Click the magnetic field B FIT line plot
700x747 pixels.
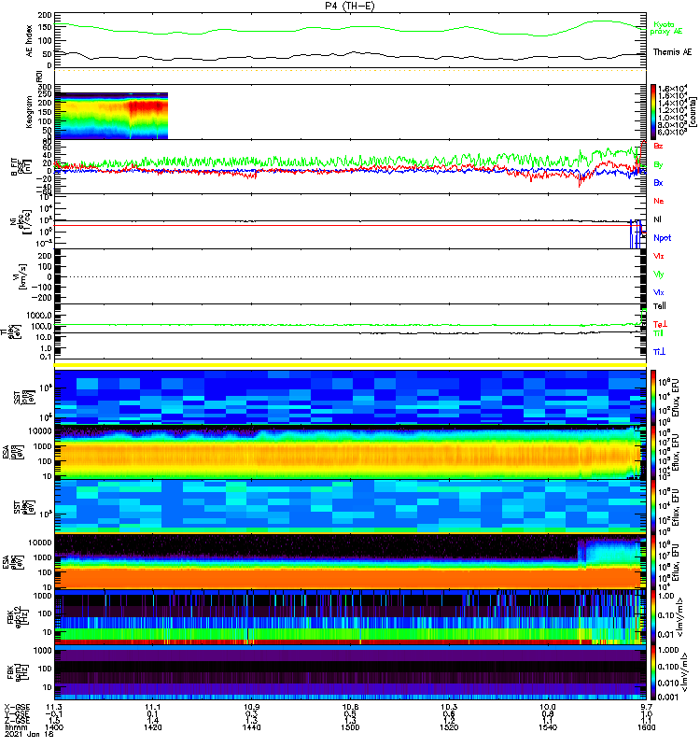(351, 167)
